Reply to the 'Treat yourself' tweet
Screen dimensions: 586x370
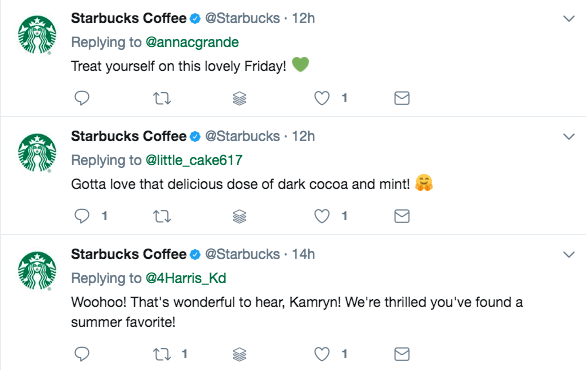coord(82,98)
